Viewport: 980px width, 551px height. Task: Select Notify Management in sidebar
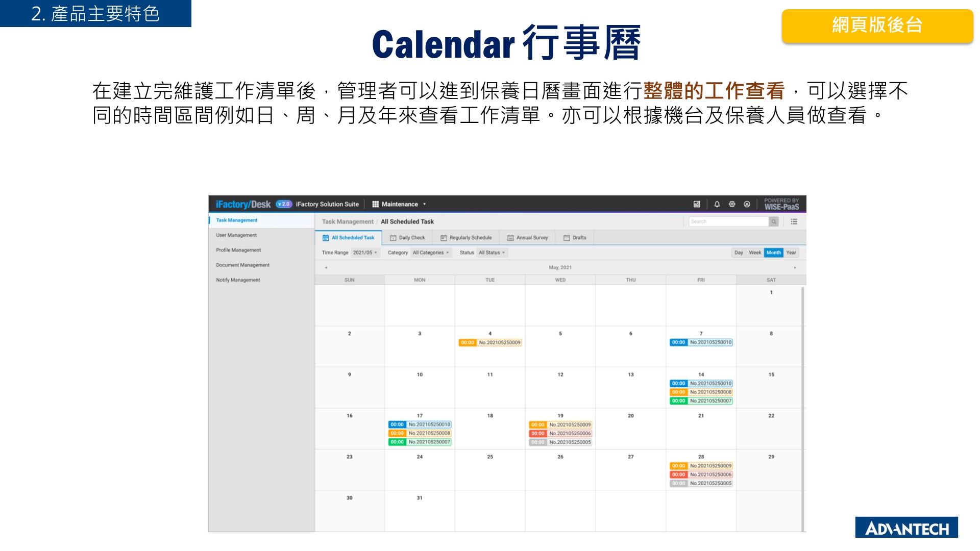pyautogui.click(x=261, y=280)
